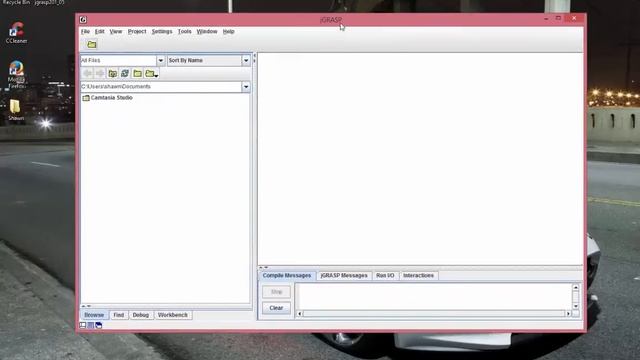
Task: Open the Window menu
Action: [x=207, y=31]
